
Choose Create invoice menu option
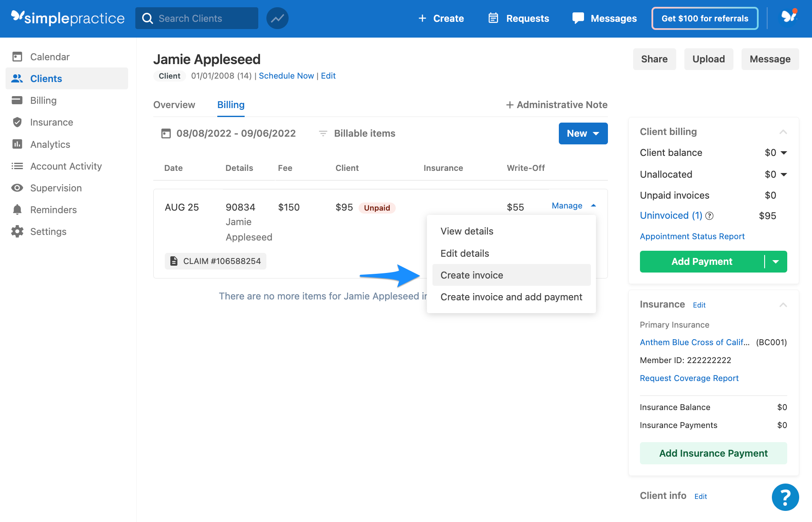(x=511, y=275)
